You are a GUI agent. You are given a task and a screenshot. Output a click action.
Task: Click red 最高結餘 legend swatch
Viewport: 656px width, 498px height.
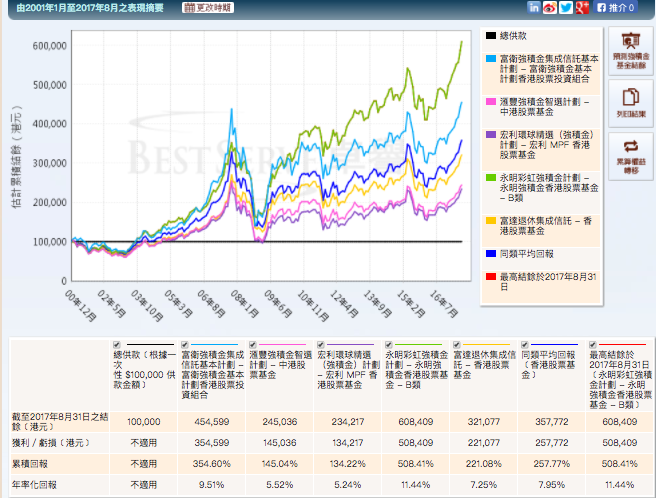tap(491, 277)
